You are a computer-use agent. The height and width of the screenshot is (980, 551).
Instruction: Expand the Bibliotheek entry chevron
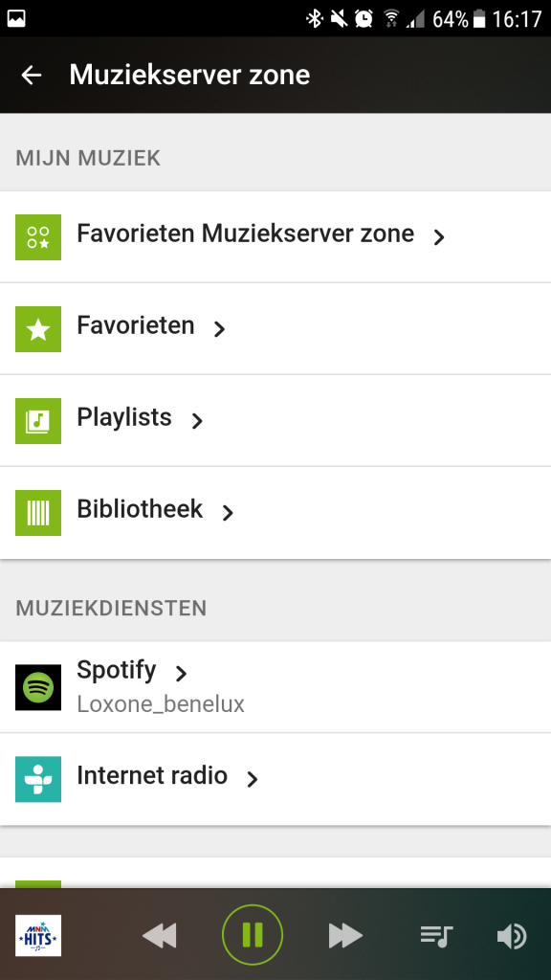pyautogui.click(x=227, y=512)
